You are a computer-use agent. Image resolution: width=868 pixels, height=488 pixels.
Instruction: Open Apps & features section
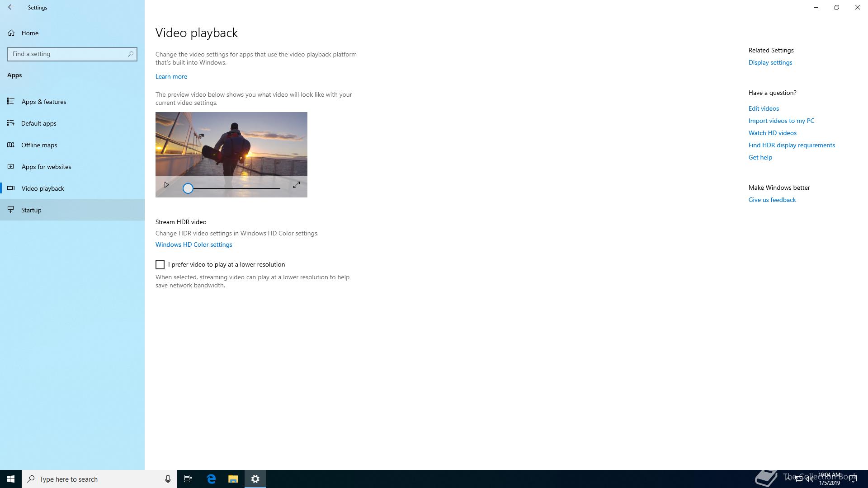pyautogui.click(x=44, y=102)
